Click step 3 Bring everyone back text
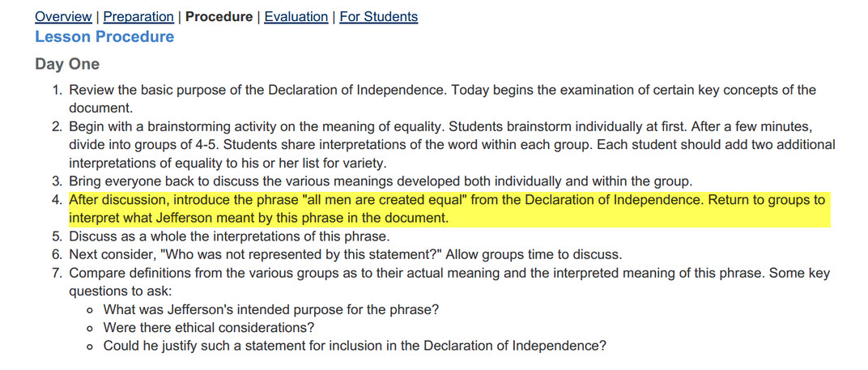Screen dimensions: 868x370 click(x=381, y=181)
